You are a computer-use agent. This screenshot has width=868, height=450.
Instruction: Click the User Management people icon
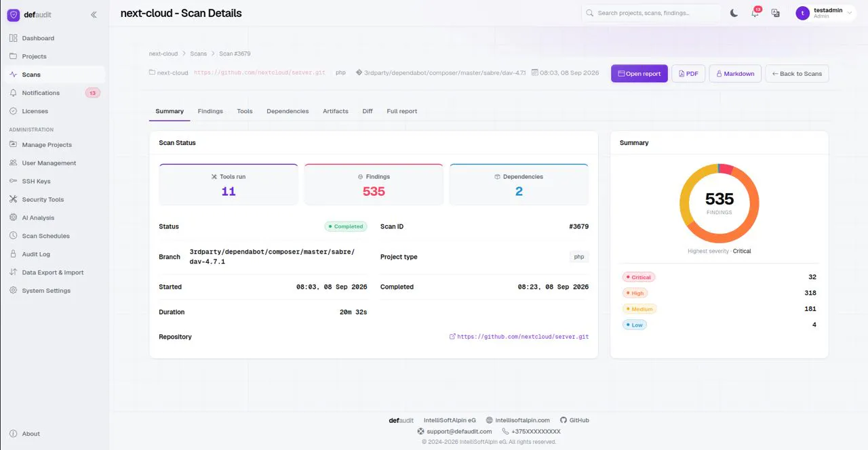14,163
